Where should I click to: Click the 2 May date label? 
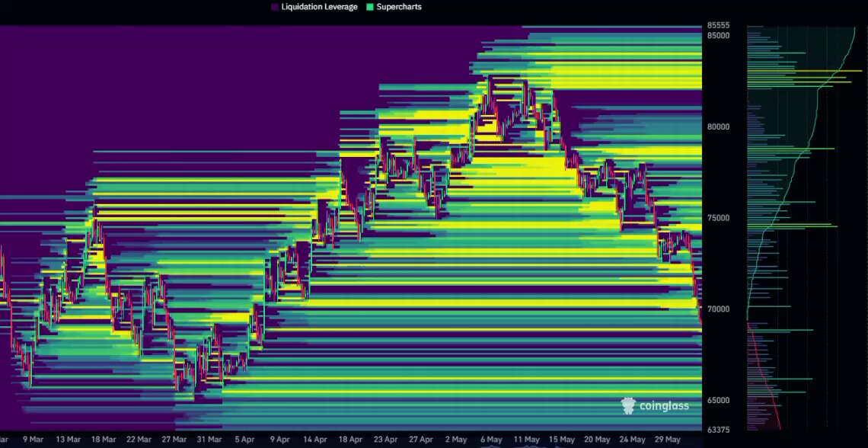(456, 440)
